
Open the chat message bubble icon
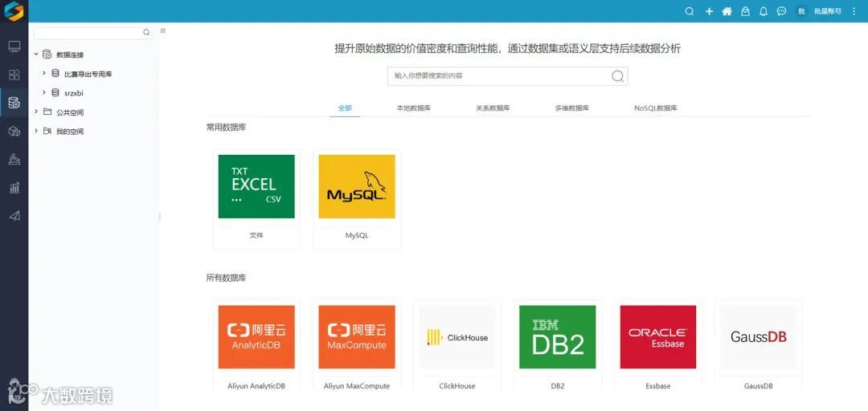[782, 11]
